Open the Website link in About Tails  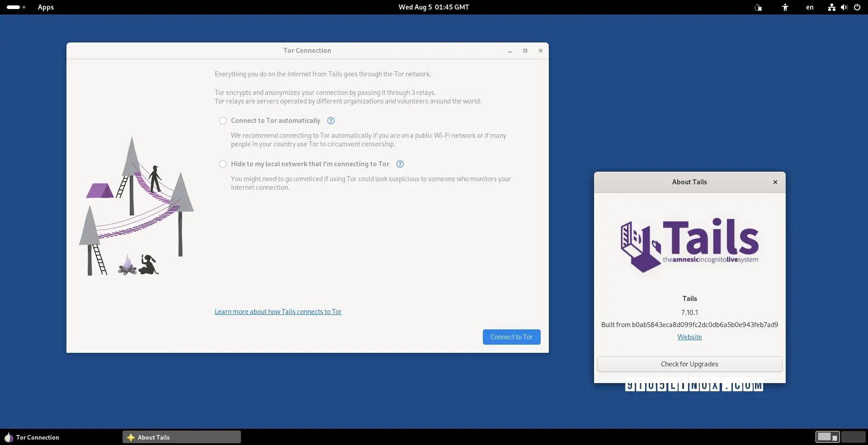(x=690, y=337)
